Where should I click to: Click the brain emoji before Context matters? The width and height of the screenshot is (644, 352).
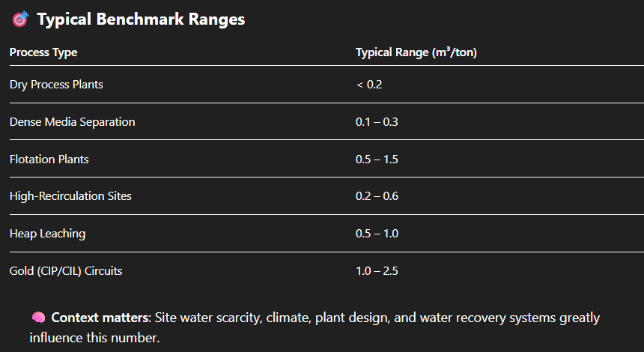coord(39,318)
